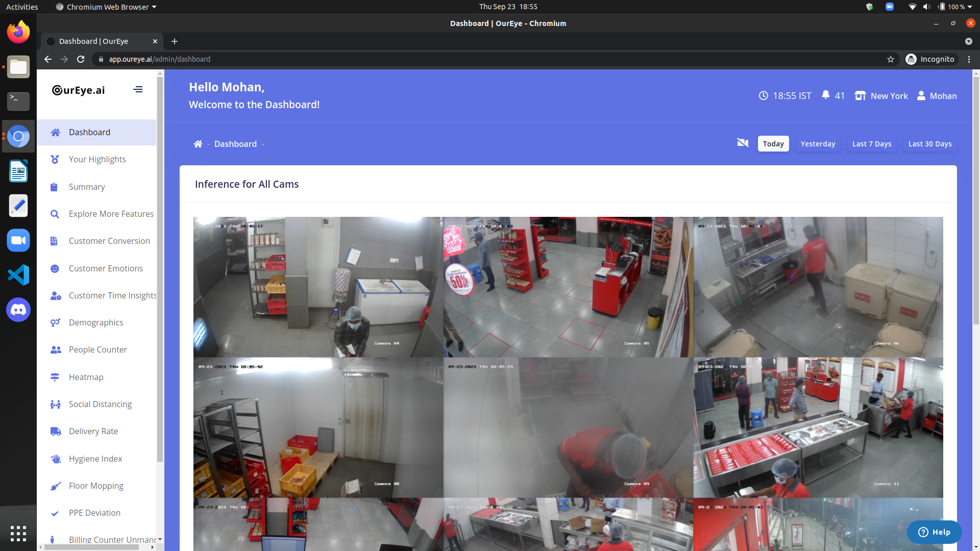Select the Last 7 Days filter
The image size is (980, 551).
pyautogui.click(x=872, y=144)
